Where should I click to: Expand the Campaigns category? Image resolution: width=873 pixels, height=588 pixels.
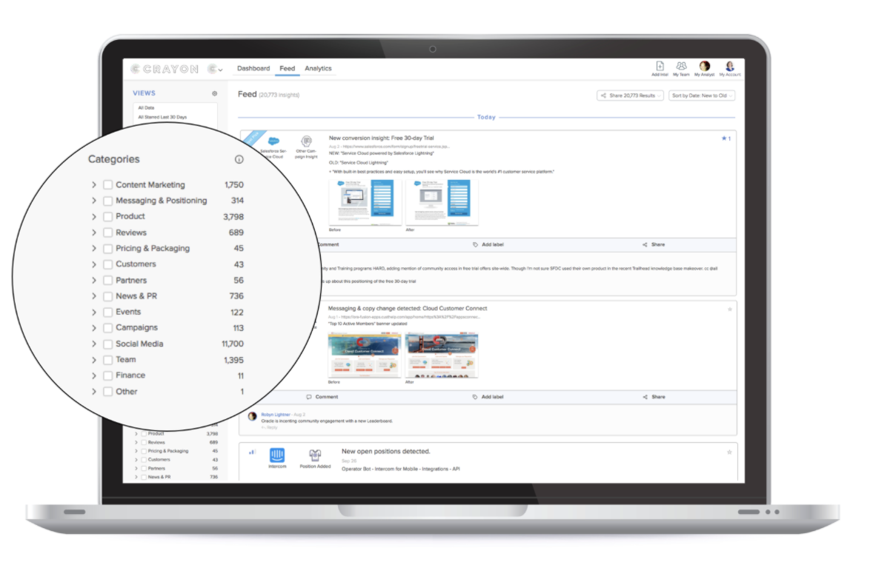(93, 327)
